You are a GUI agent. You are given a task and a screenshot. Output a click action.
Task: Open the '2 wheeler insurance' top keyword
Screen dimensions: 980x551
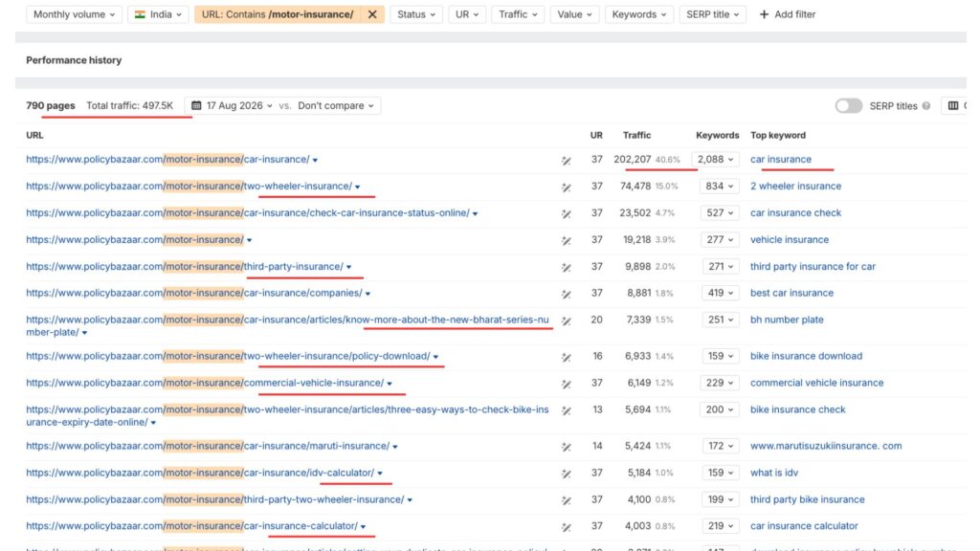pyautogui.click(x=795, y=187)
